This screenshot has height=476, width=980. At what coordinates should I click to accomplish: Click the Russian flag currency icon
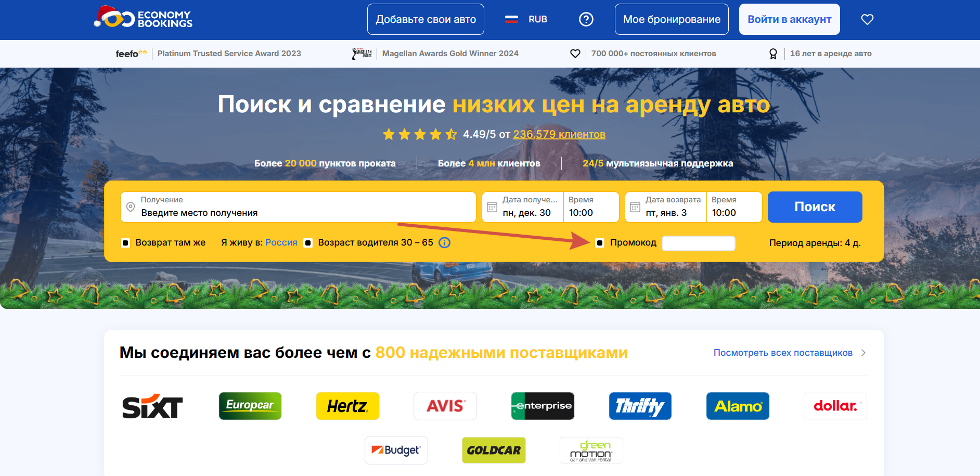pos(512,19)
